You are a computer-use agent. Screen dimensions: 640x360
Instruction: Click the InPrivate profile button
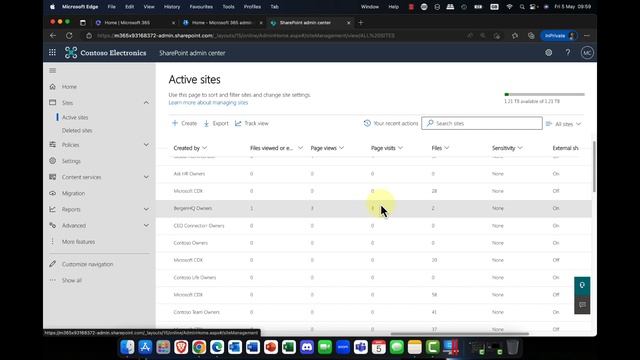[x=559, y=36]
